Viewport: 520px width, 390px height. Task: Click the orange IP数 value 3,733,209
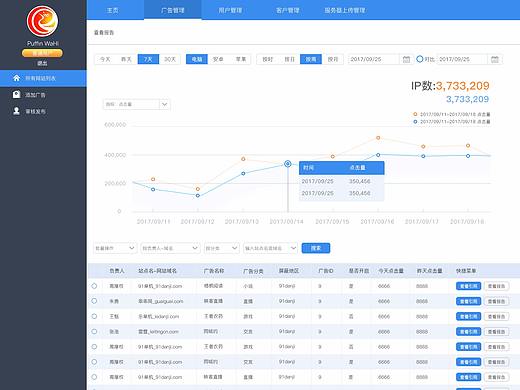463,86
